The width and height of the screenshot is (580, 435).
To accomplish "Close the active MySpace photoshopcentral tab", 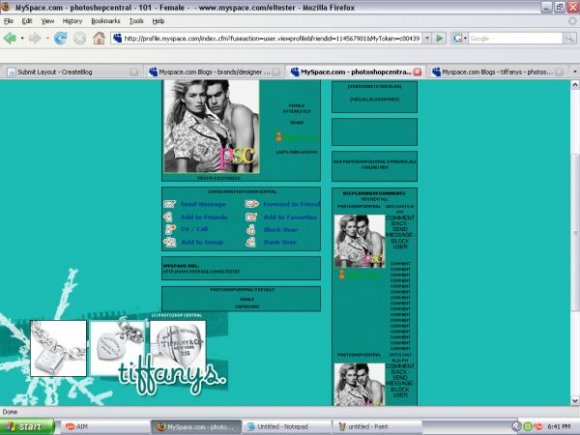I will (418, 72).
